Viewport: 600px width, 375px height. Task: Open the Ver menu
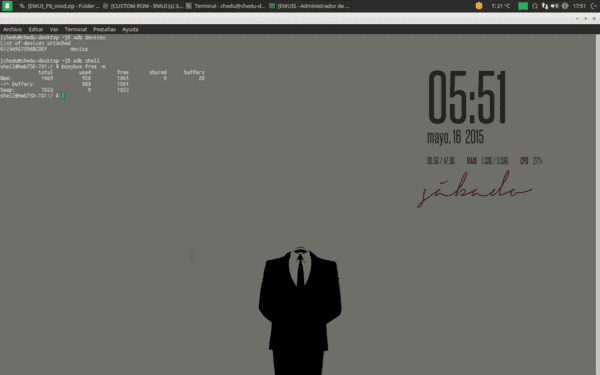(54, 29)
